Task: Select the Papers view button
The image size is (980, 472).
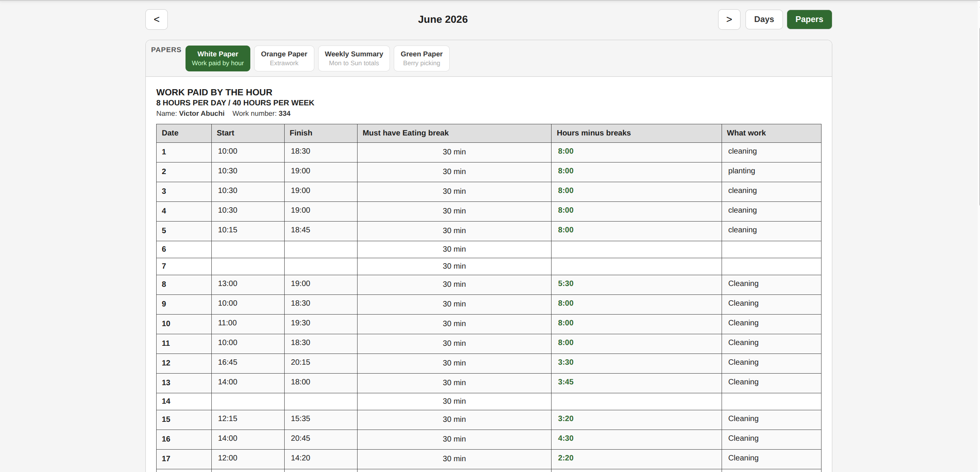Action: coord(809,19)
